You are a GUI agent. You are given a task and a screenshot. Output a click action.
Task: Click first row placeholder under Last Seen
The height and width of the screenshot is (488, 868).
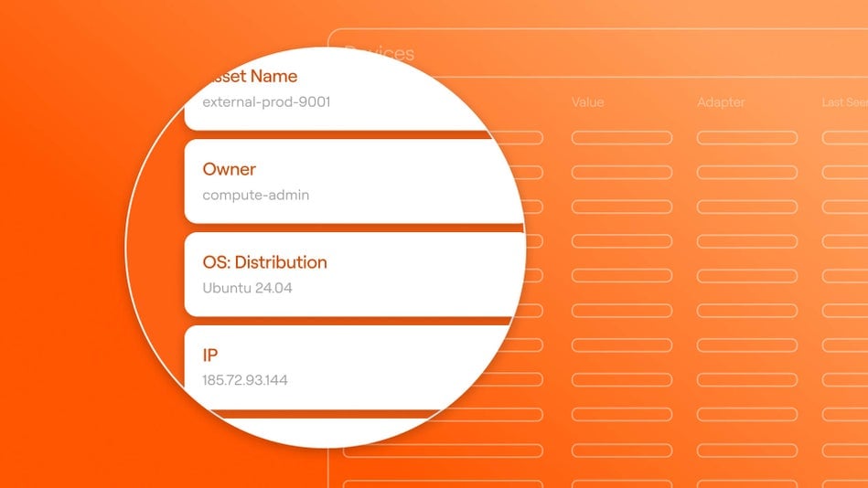(x=844, y=138)
